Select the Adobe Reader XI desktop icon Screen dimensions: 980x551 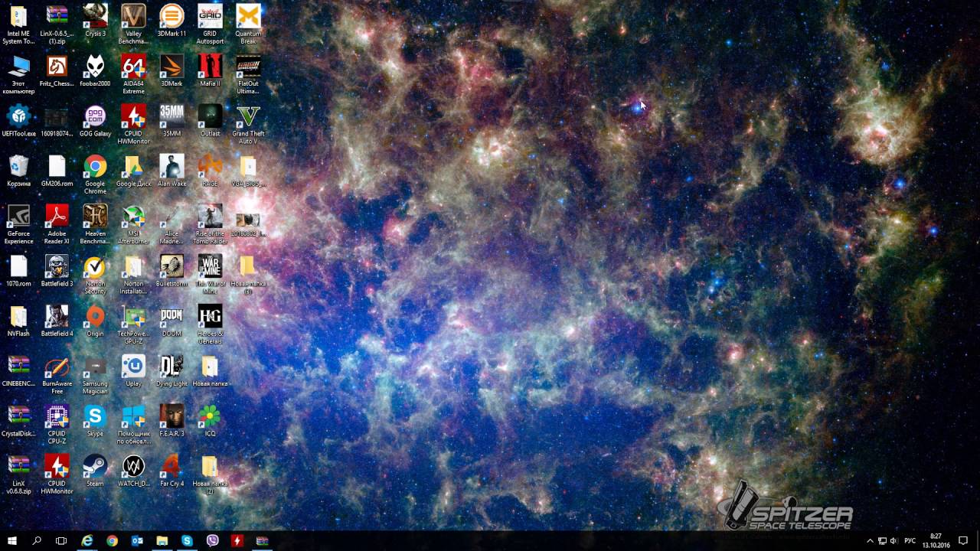pyautogui.click(x=57, y=224)
